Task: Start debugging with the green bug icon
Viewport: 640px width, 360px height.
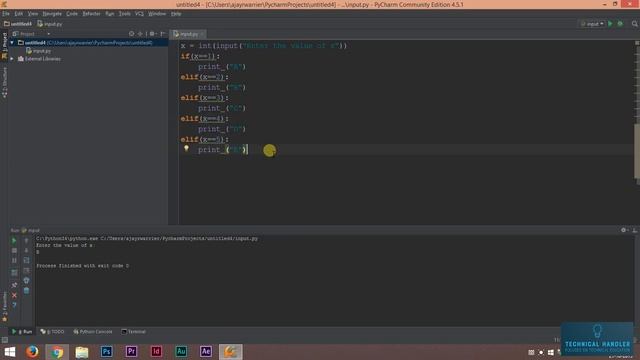Action: 620,24
